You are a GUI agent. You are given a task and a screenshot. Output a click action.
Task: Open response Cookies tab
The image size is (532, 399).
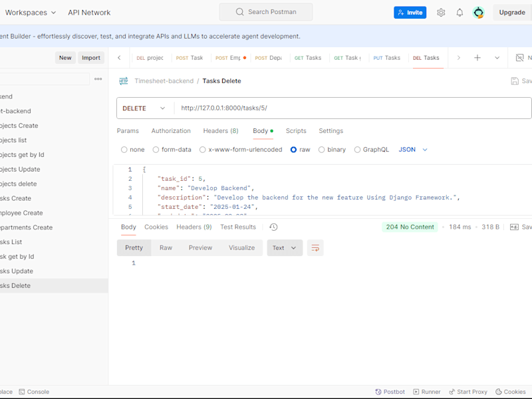[x=156, y=227]
